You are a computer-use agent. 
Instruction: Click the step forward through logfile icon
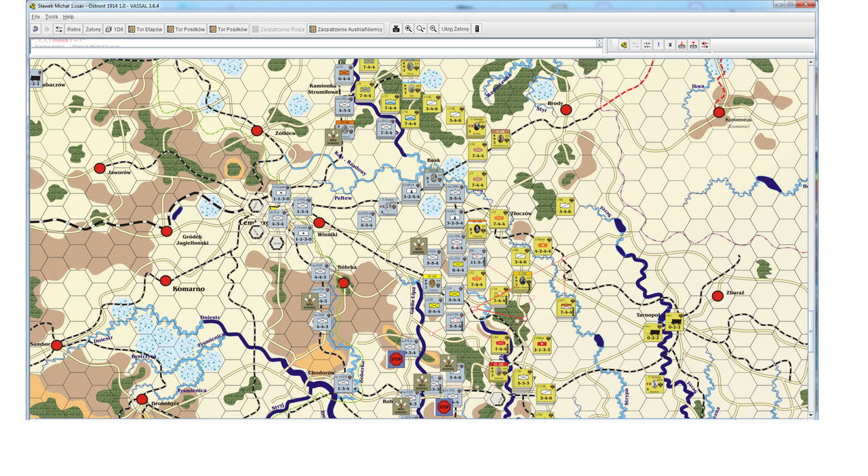point(47,29)
